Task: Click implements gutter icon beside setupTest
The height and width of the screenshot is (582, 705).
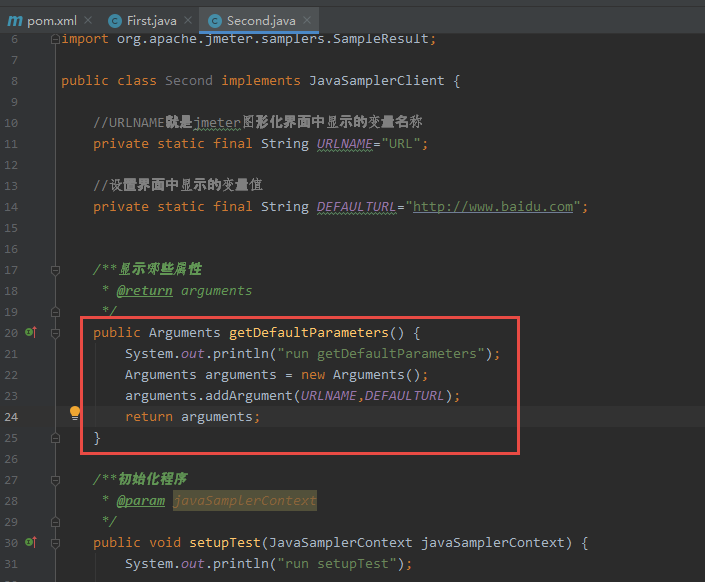Action: click(x=31, y=542)
